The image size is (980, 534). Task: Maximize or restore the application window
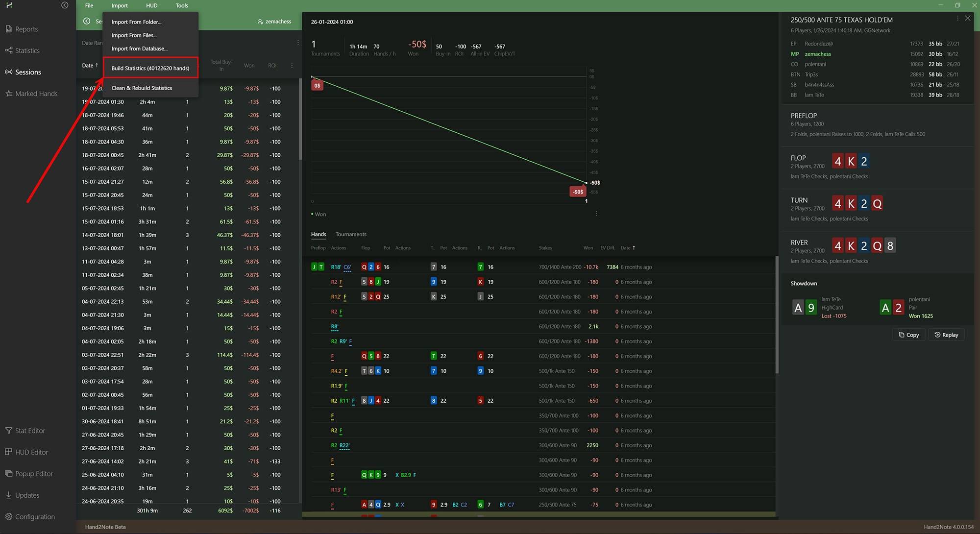[957, 5]
